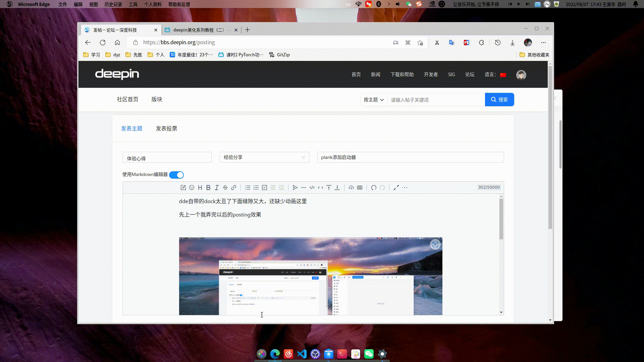Insert an unordered list
This screenshot has height=362, width=644.
tap(248, 187)
